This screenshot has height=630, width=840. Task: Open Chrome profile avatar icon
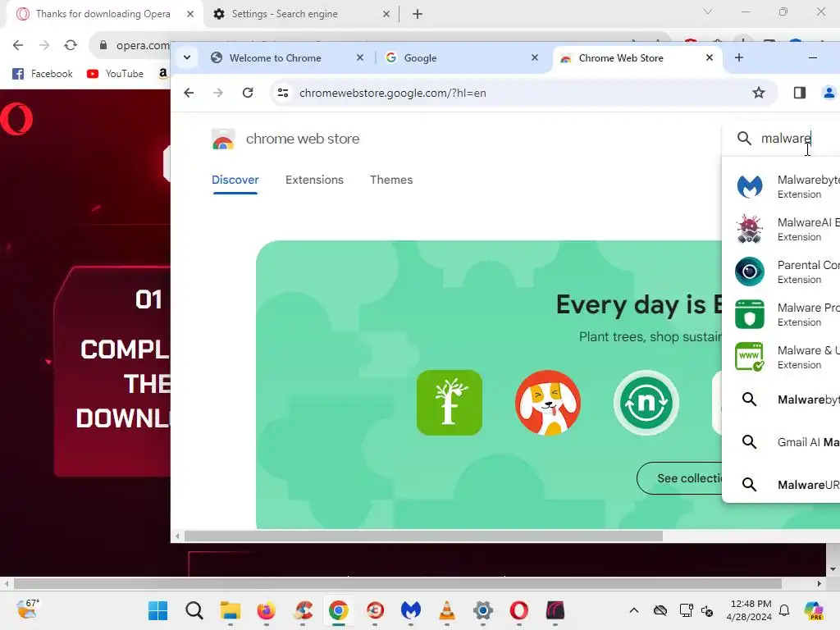coord(829,93)
